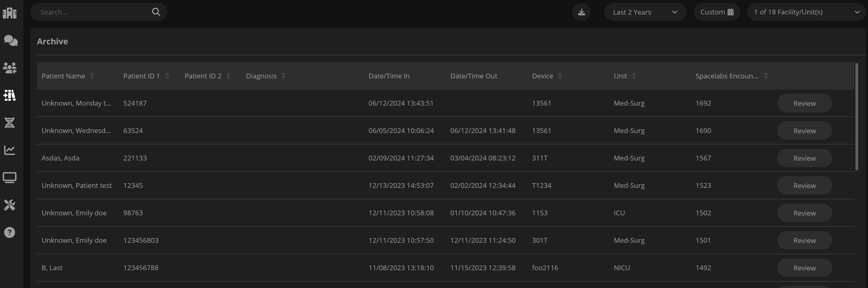Select the NICU unit cell
This screenshot has height=288, width=868.
pos(622,268)
